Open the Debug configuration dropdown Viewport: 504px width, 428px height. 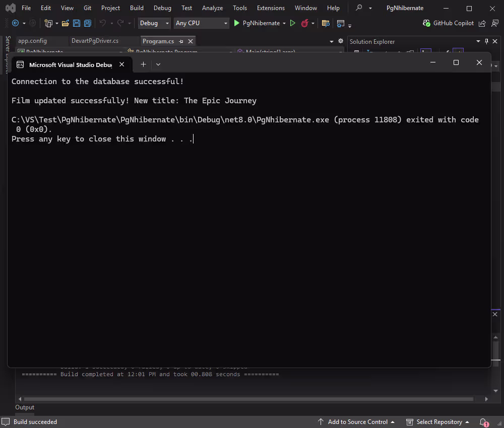(x=155, y=23)
